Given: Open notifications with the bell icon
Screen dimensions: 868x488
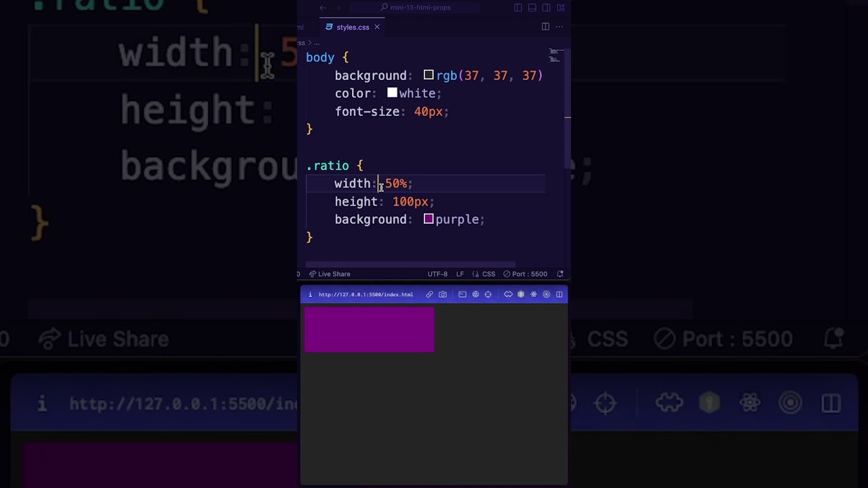Looking at the screenshot, I should 560,274.
